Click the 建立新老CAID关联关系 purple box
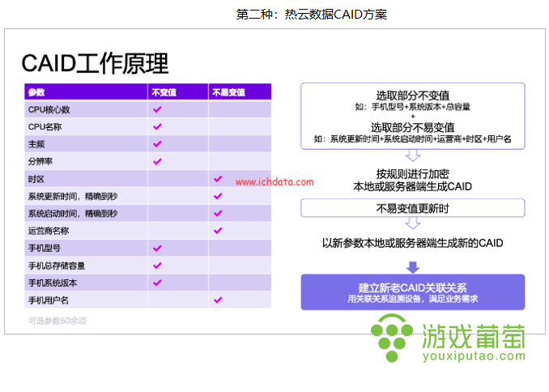 pos(413,292)
